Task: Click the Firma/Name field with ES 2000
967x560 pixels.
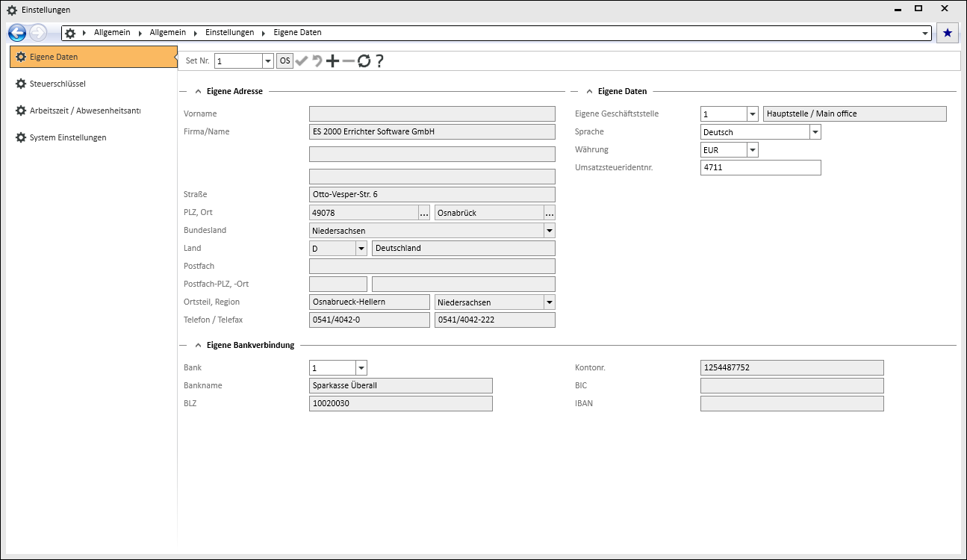Action: (x=432, y=132)
